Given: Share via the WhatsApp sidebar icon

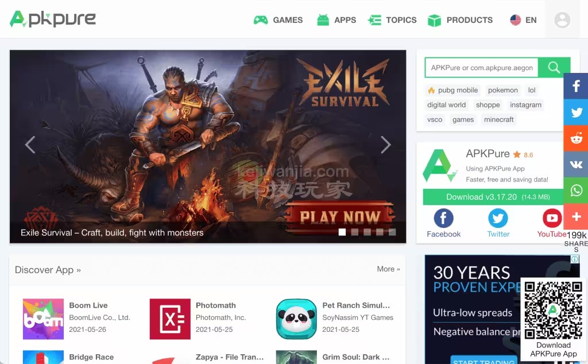Looking at the screenshot, I should coord(576,190).
